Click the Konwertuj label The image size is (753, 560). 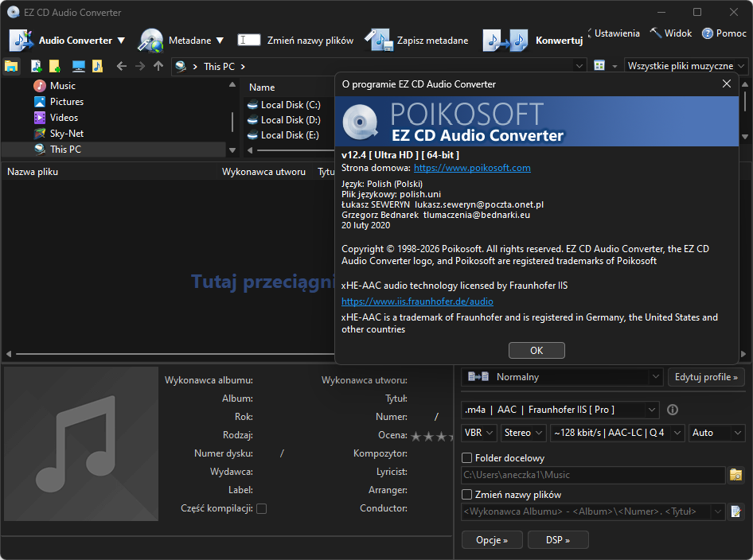click(559, 41)
